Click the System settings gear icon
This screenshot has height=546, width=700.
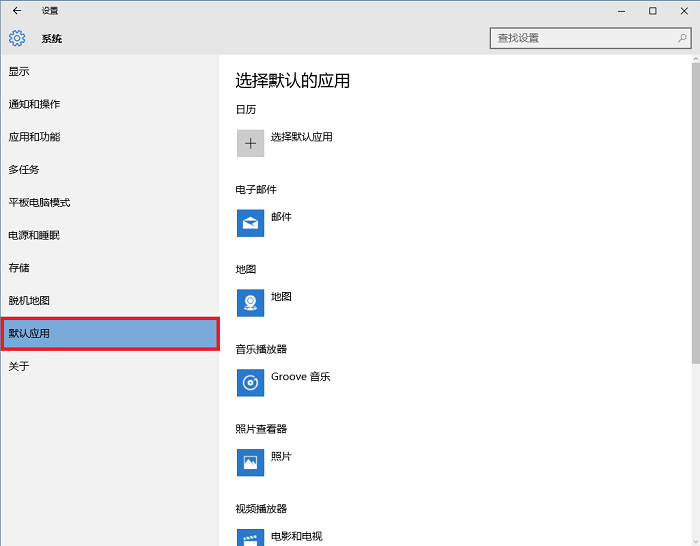click(17, 38)
